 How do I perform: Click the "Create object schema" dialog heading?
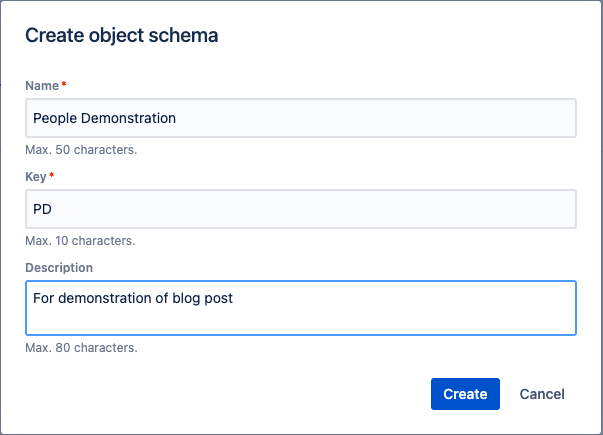click(122, 36)
